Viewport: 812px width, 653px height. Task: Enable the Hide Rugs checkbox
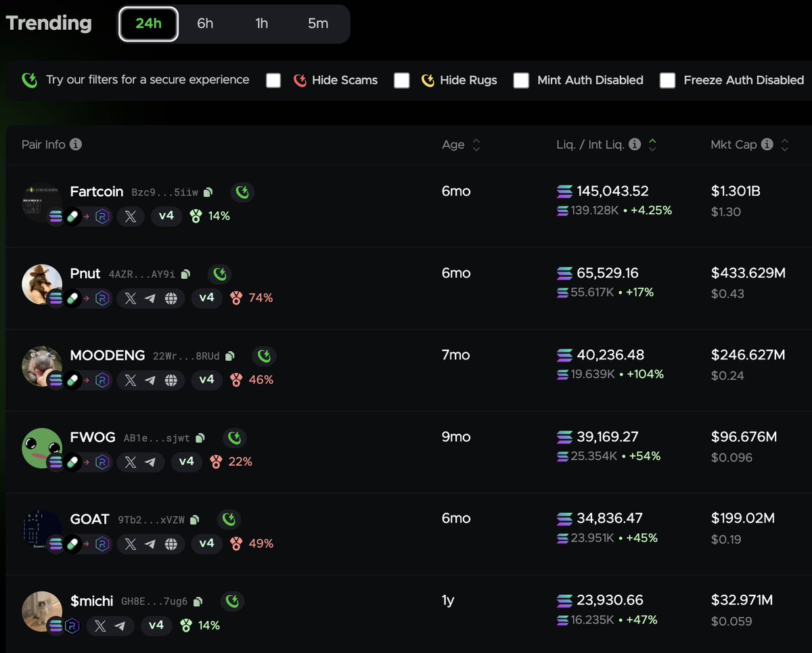click(x=402, y=80)
